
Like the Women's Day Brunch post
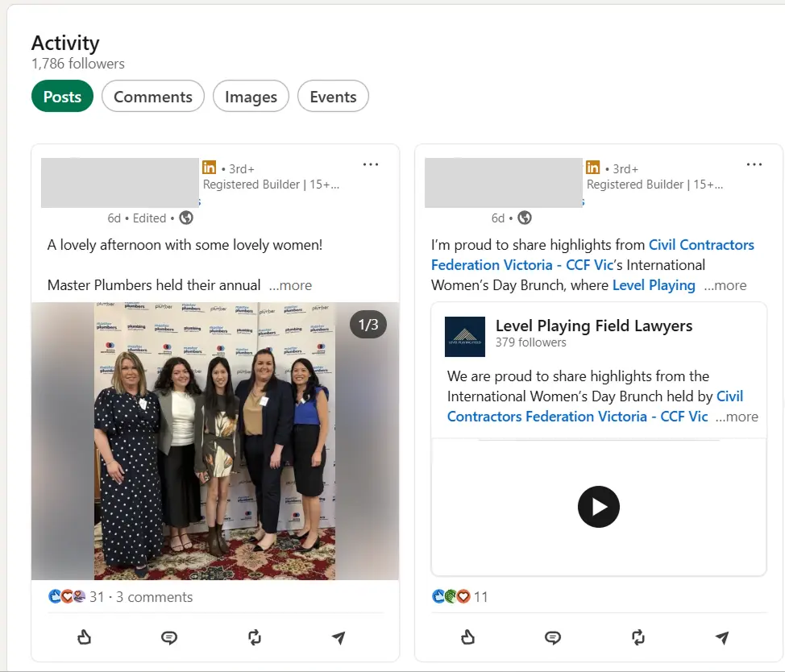467,638
